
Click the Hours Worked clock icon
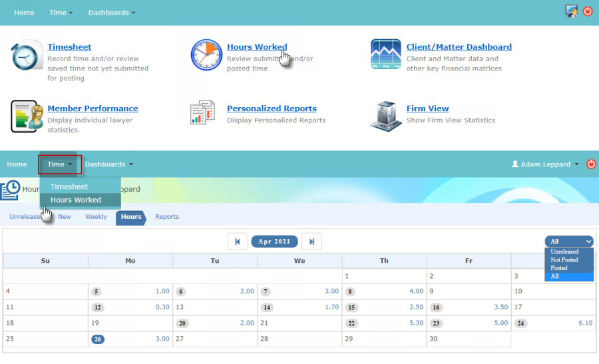[206, 55]
